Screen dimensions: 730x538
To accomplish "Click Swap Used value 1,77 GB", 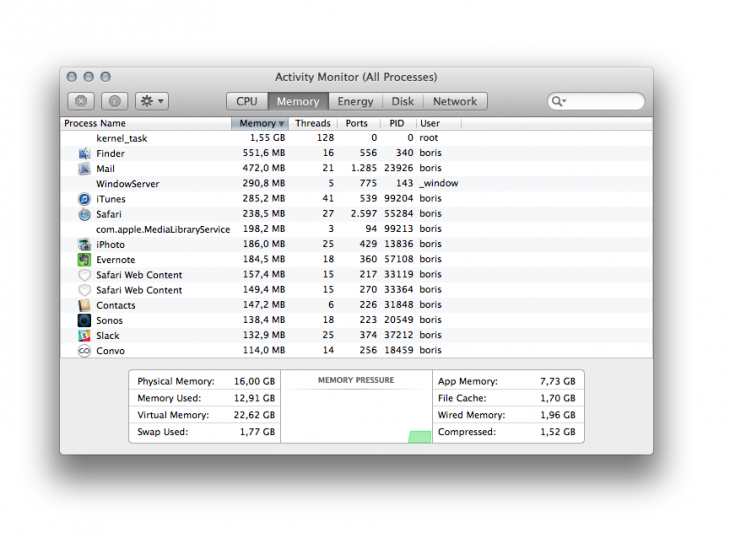I will [257, 431].
